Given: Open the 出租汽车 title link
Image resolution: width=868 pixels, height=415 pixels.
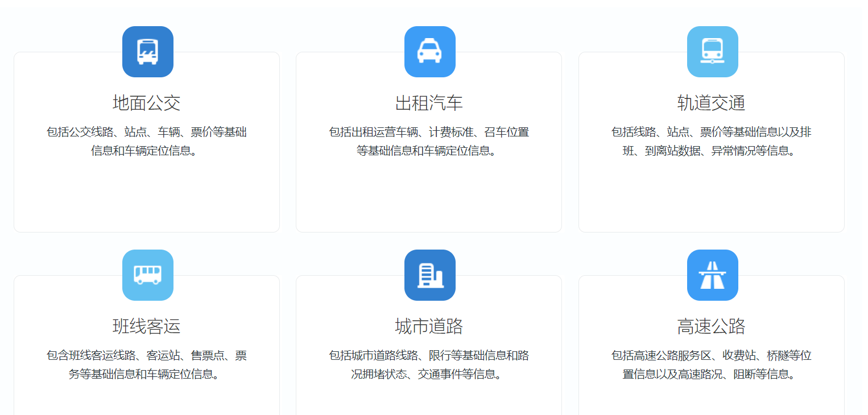Looking at the screenshot, I should pyautogui.click(x=429, y=103).
